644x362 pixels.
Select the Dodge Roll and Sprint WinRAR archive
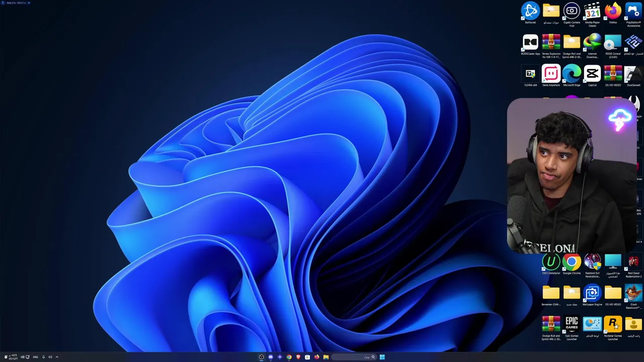[551, 328]
